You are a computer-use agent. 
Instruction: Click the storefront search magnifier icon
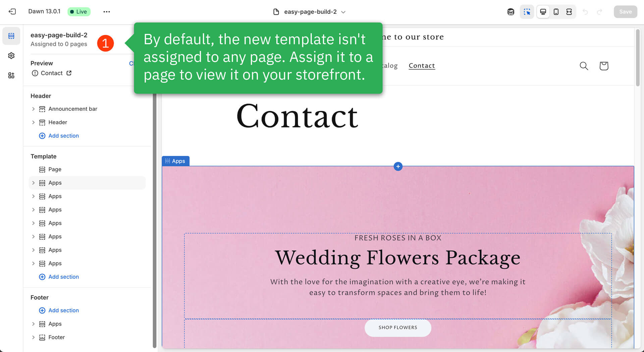point(584,66)
